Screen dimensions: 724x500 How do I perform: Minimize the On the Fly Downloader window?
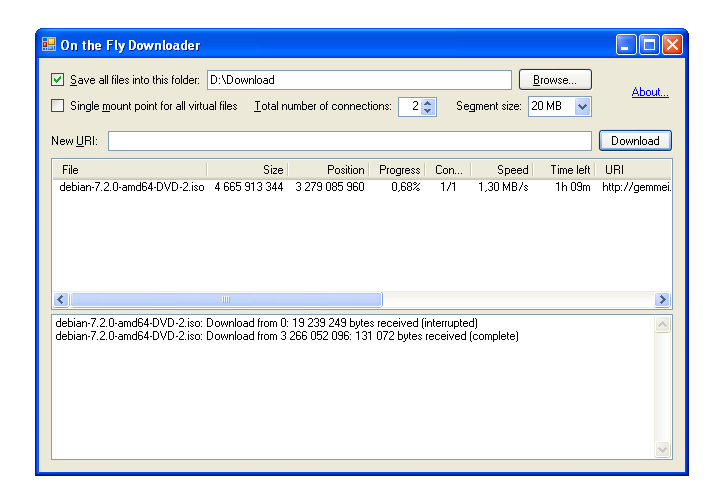pyautogui.click(x=626, y=45)
